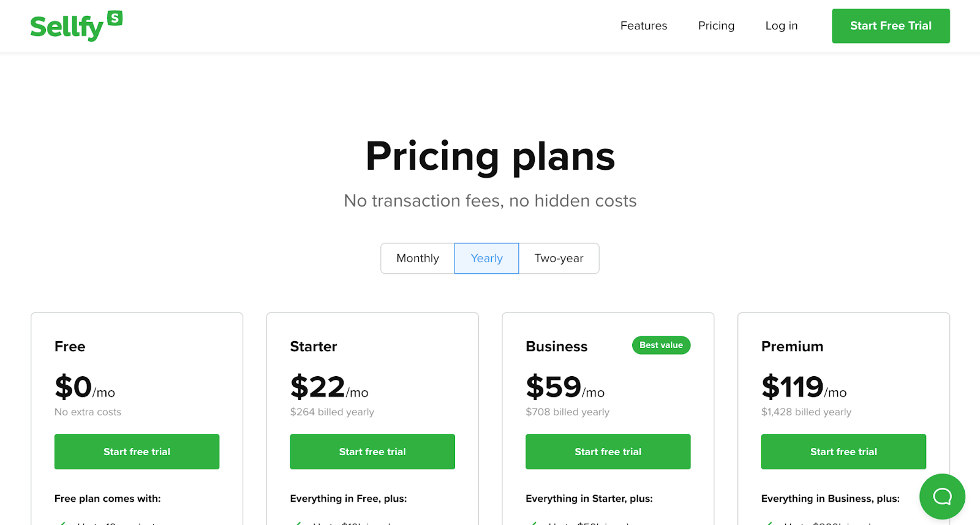The image size is (980, 525).
Task: Switch billing to Monthly
Action: pyautogui.click(x=418, y=259)
